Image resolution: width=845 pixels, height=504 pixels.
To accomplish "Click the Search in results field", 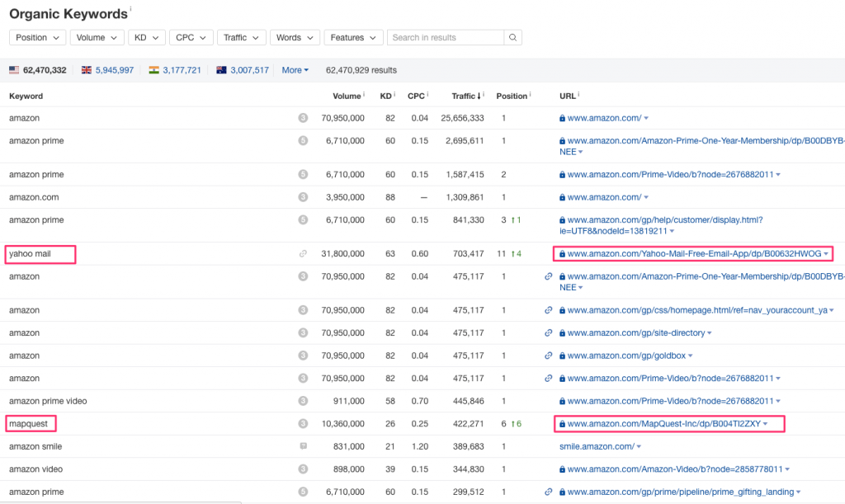I will click(x=445, y=38).
